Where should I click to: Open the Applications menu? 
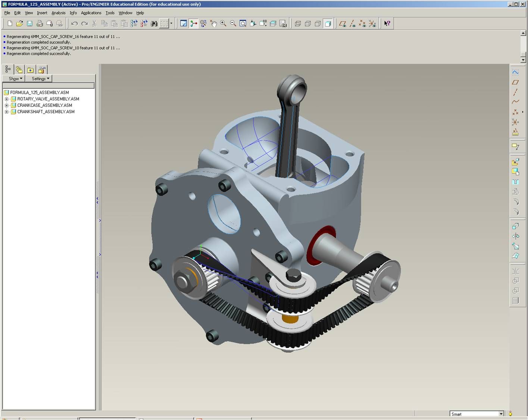point(91,13)
